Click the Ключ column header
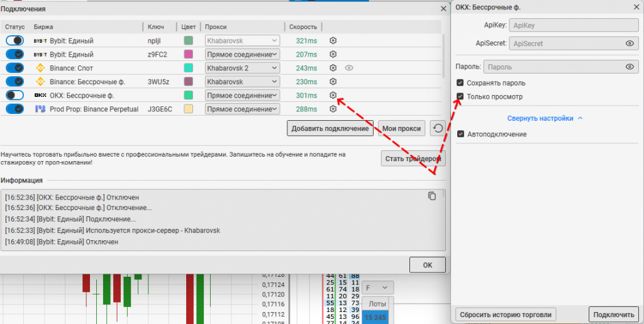This screenshot has height=324, width=644. 156,27
